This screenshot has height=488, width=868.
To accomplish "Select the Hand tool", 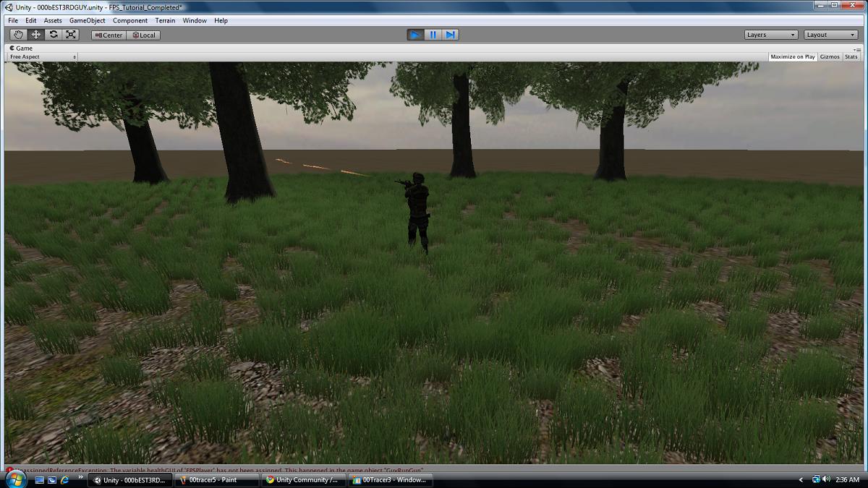I will pyautogui.click(x=17, y=34).
